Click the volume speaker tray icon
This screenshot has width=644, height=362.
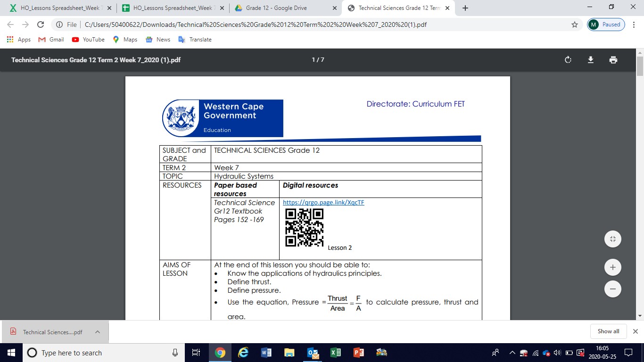coord(557,353)
